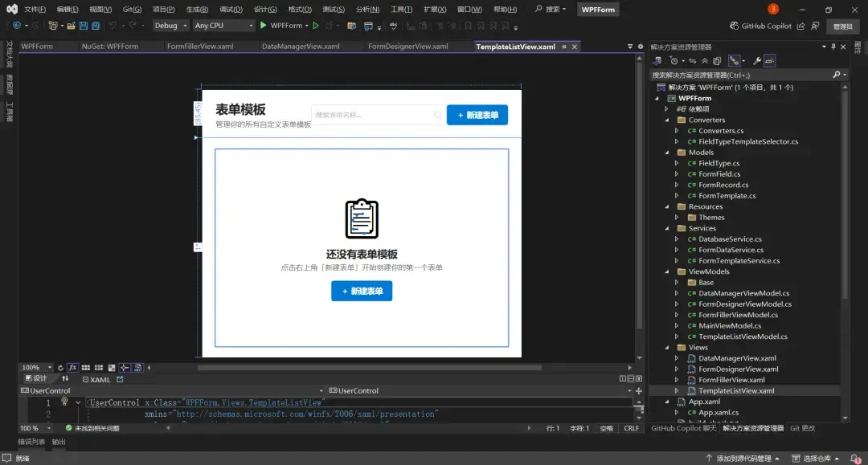Expand the Themes folder

pyautogui.click(x=677, y=218)
